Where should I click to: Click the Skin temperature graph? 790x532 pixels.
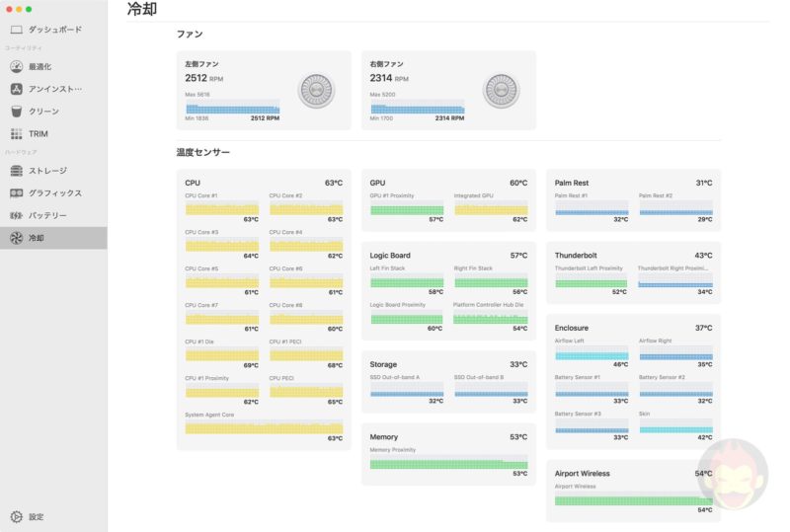coord(675,426)
